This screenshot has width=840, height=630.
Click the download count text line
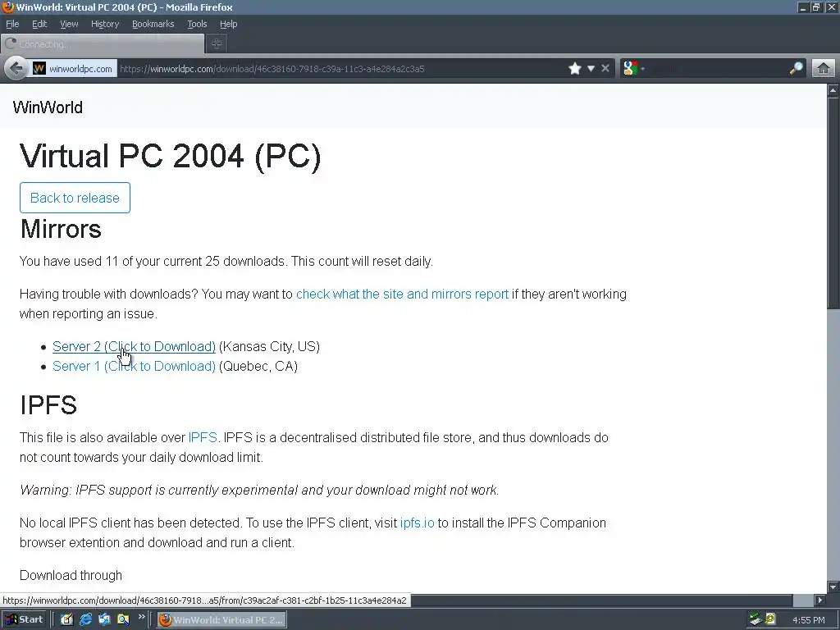226,262
